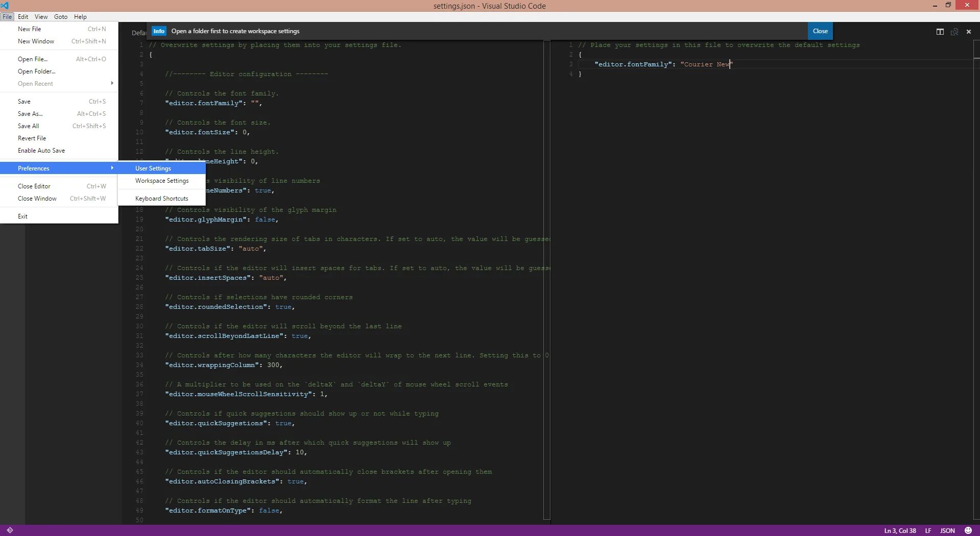Click "editor.glyphMargin": false line
The width and height of the screenshot is (980, 536).
tap(222, 220)
